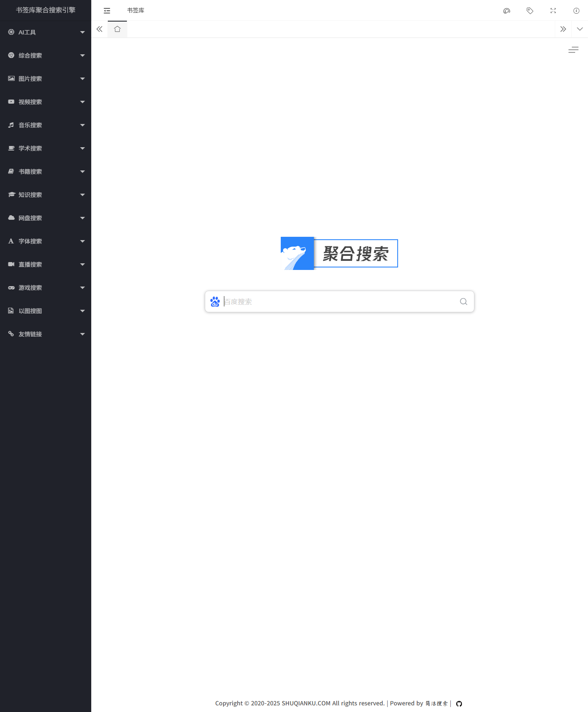Screen dimensions: 588x712
Task: Click the 书籍搜索 book icon
Action: (x=11, y=171)
